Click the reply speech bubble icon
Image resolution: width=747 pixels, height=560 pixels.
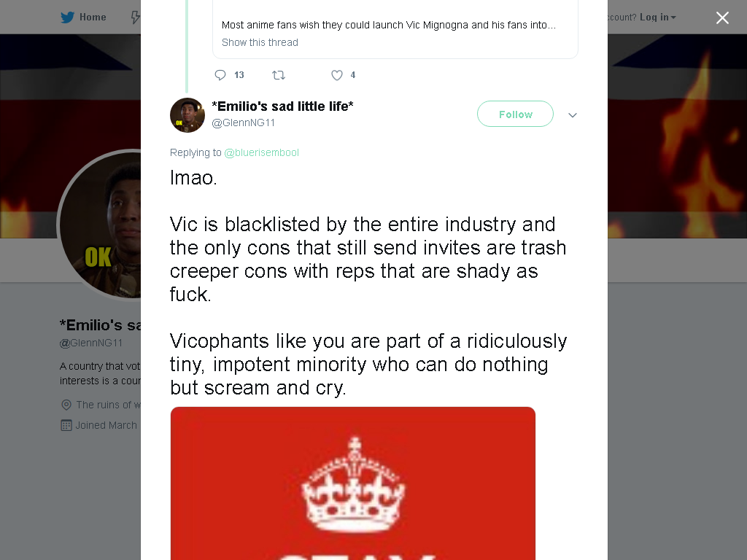[x=220, y=75]
